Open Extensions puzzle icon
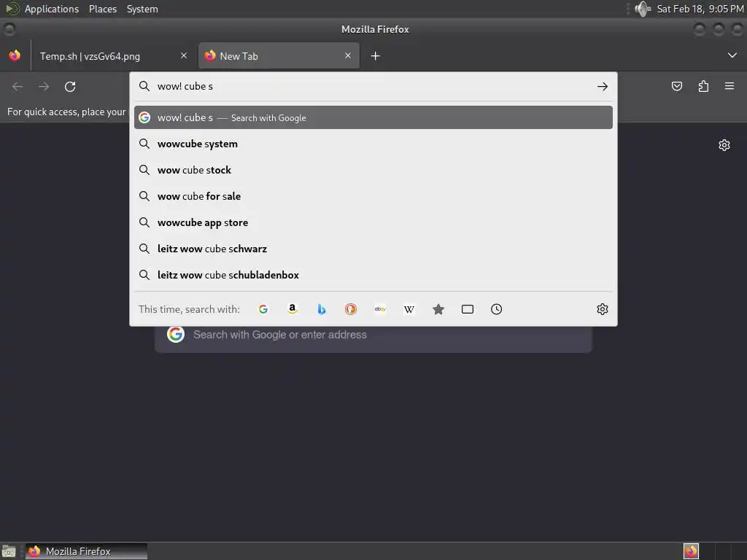The height and width of the screenshot is (560, 747). (x=703, y=86)
